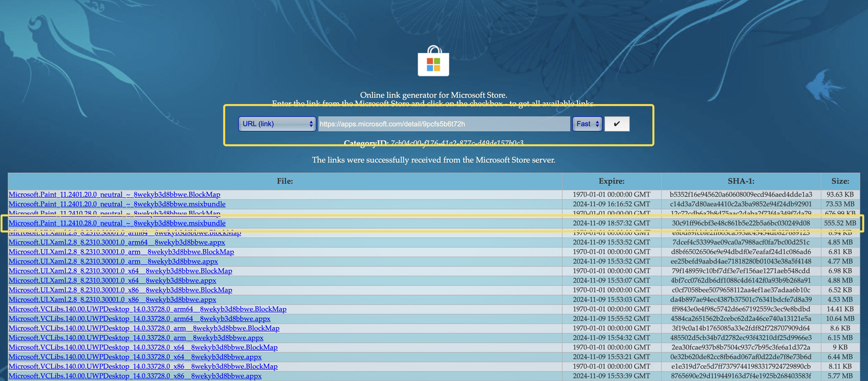
Task: Select SHA-1 hash starting 4584ca2651562b2
Action: 741,319
